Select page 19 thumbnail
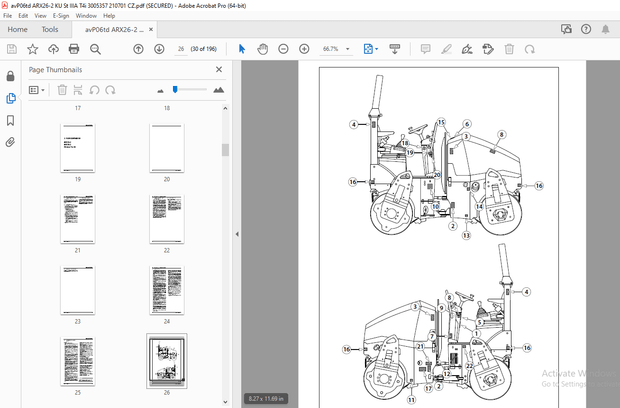The height and width of the screenshot is (408, 620). point(78,148)
